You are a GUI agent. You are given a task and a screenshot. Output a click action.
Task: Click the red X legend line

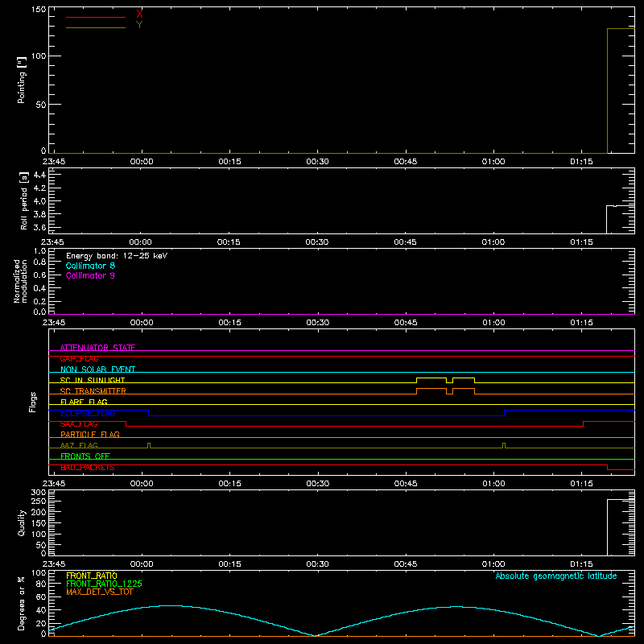coord(96,17)
